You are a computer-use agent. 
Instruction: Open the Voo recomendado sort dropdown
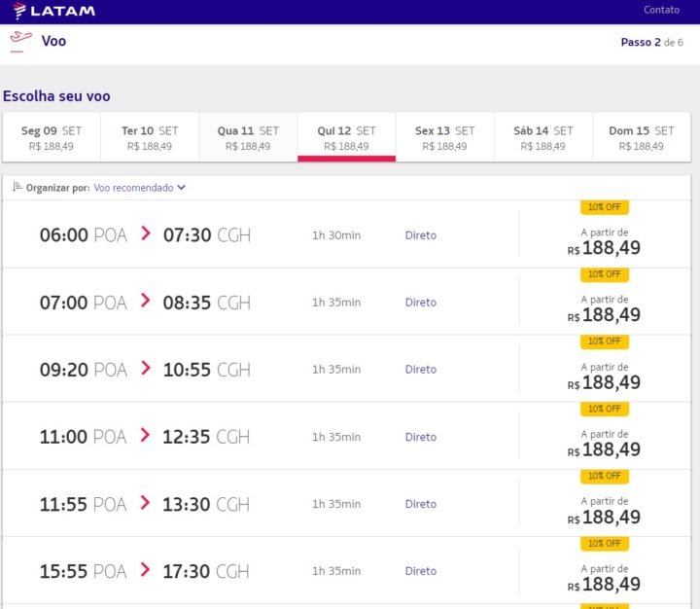139,188
